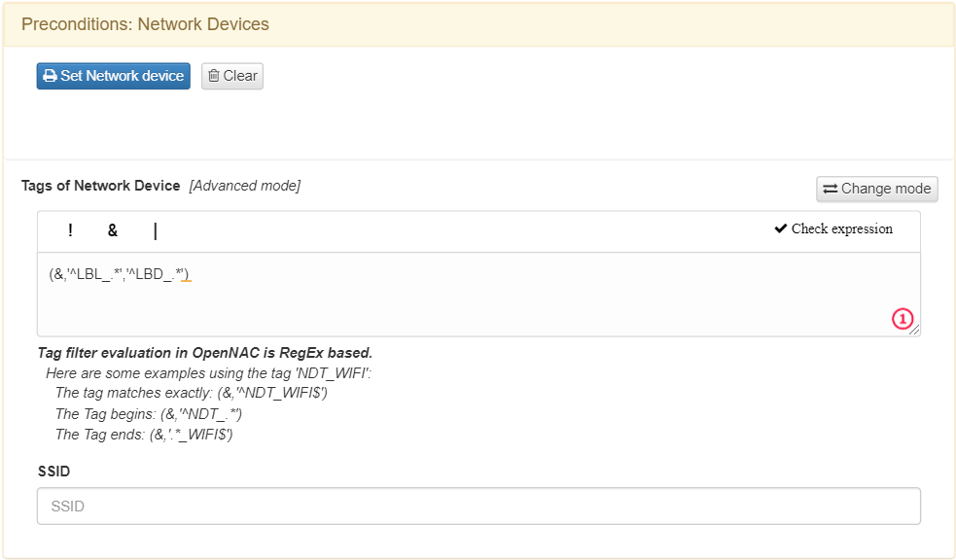
Task: Click the 'The Tag ends' example line
Action: tap(144, 435)
